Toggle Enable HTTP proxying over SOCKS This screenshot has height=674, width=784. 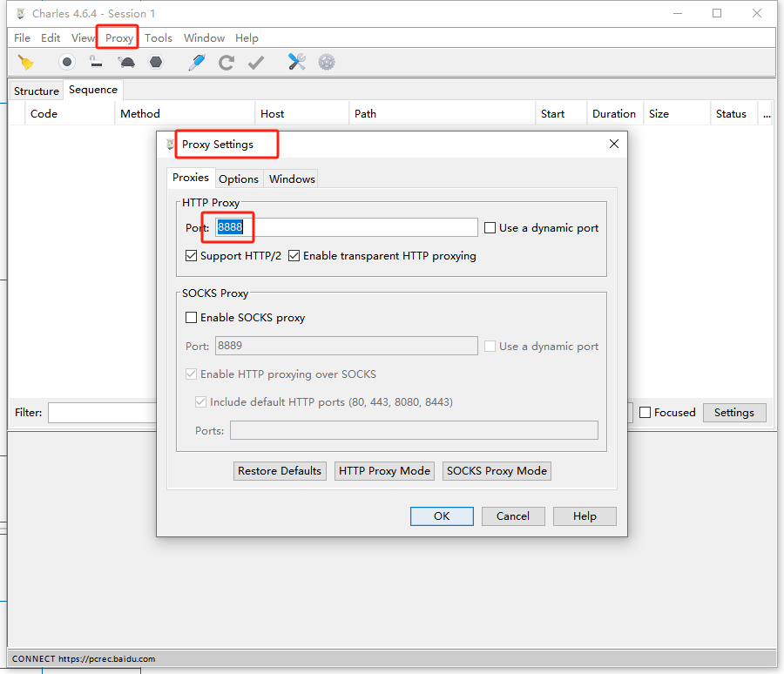click(x=191, y=374)
